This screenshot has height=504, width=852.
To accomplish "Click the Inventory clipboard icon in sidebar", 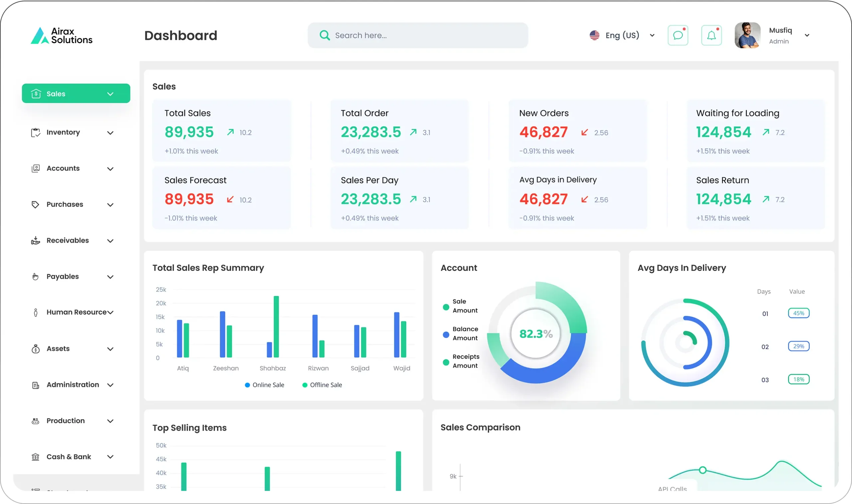I will 36,132.
